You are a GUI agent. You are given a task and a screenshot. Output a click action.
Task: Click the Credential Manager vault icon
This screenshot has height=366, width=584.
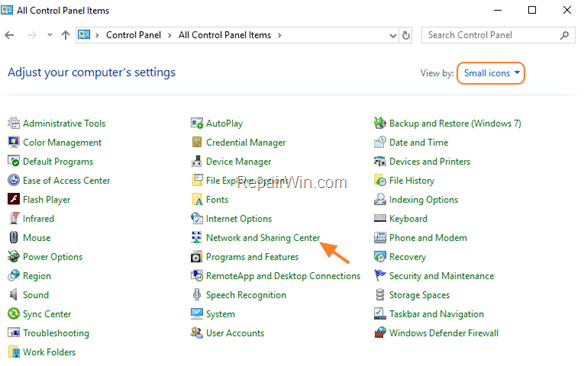(197, 142)
